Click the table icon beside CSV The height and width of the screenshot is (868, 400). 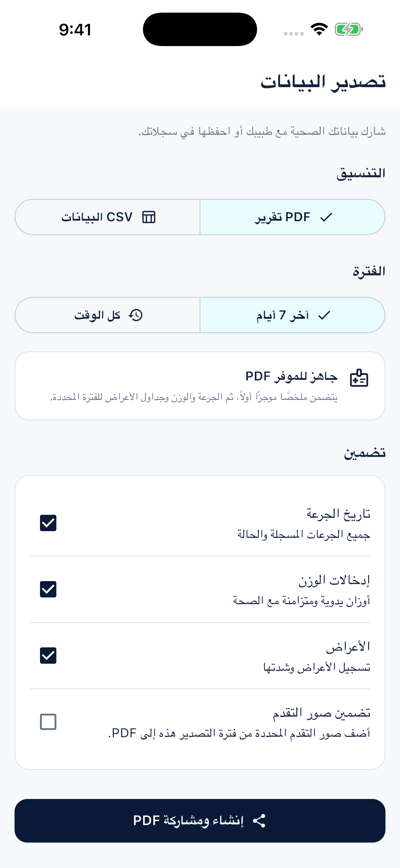pyautogui.click(x=149, y=217)
